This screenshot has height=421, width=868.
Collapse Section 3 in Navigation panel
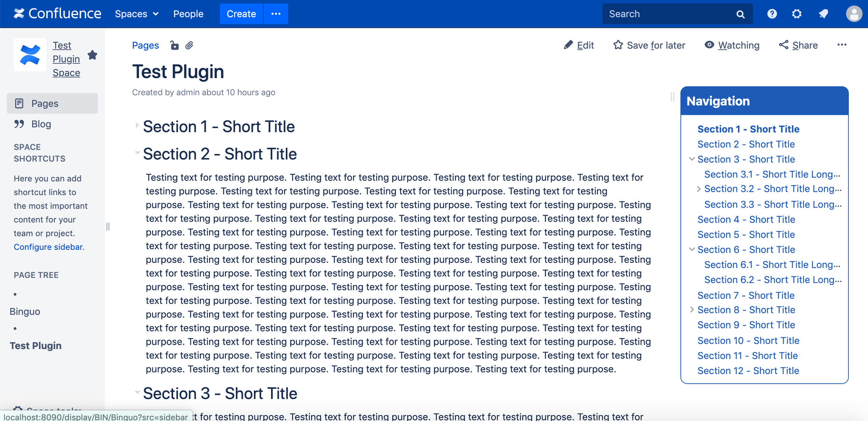click(692, 159)
